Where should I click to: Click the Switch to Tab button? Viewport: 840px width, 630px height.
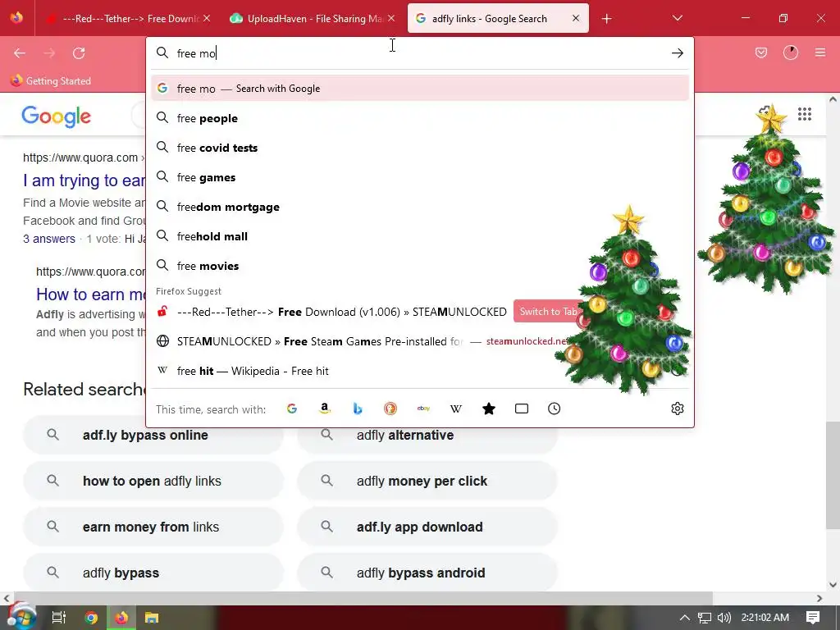click(547, 312)
